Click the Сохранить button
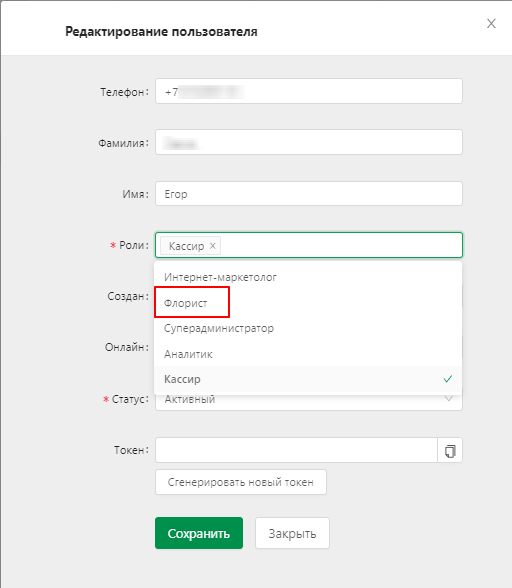The image size is (512, 588). (x=199, y=533)
